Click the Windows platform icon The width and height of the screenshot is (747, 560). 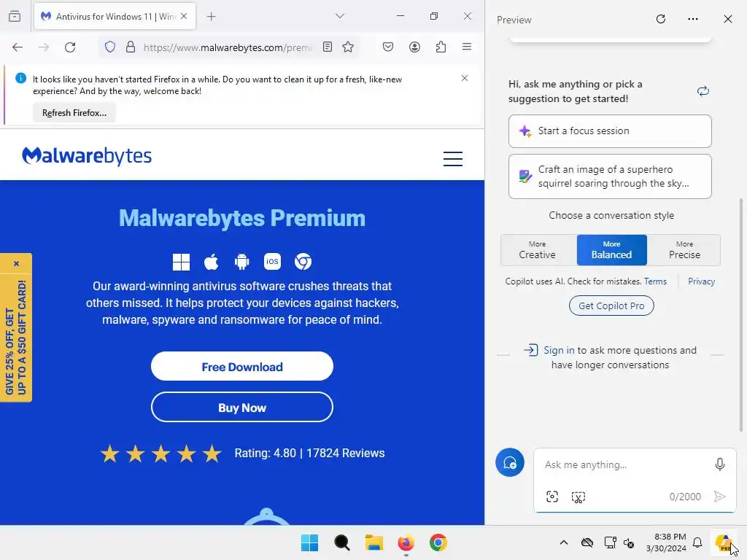181,262
